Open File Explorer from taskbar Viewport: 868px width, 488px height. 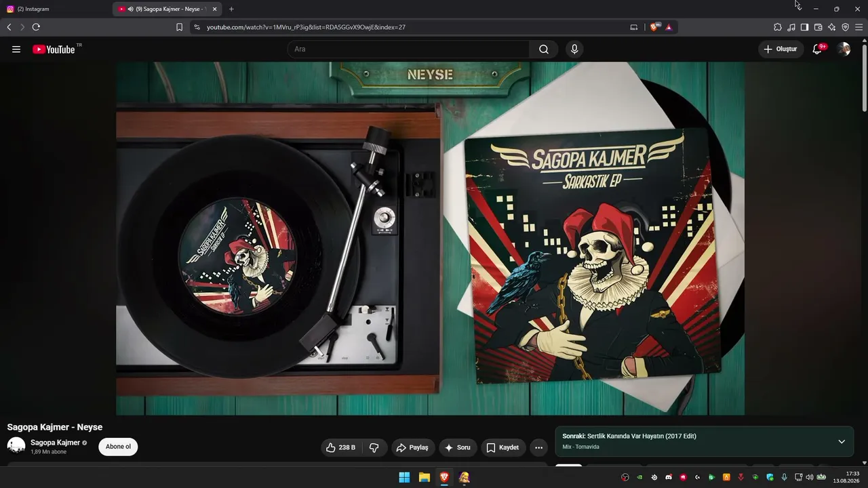(424, 477)
